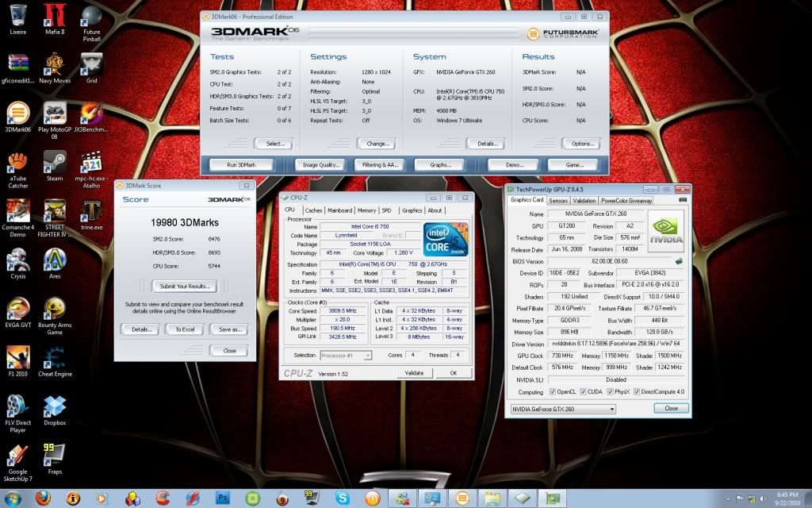Click the Run 3DMark button
The height and width of the screenshot is (508, 812).
[x=241, y=165]
